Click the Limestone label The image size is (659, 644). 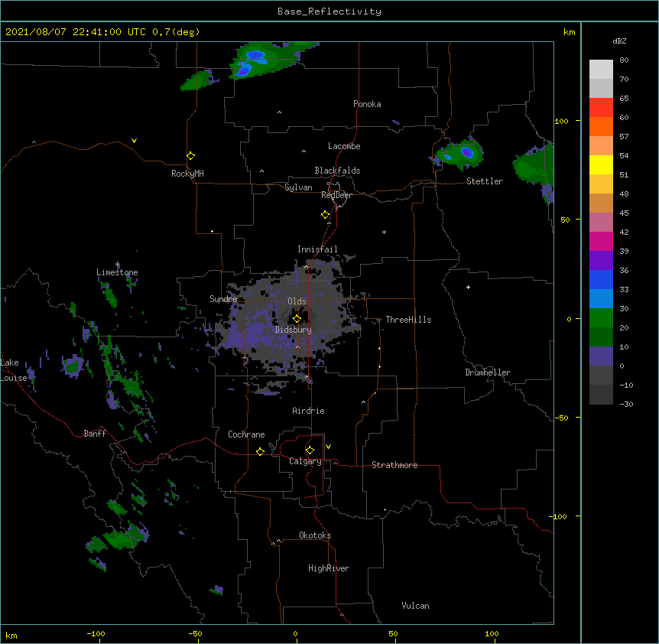coord(117,272)
